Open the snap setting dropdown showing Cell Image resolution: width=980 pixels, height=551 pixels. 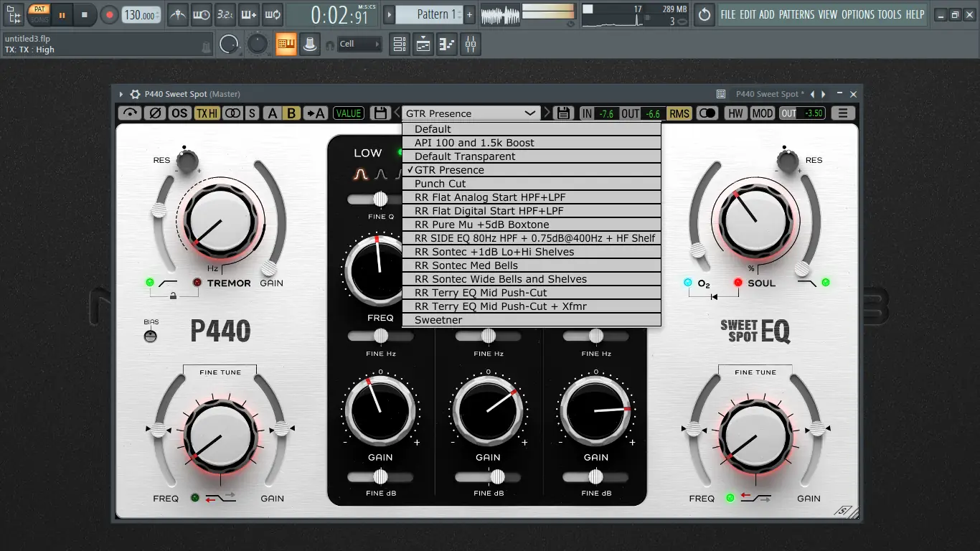click(x=359, y=44)
